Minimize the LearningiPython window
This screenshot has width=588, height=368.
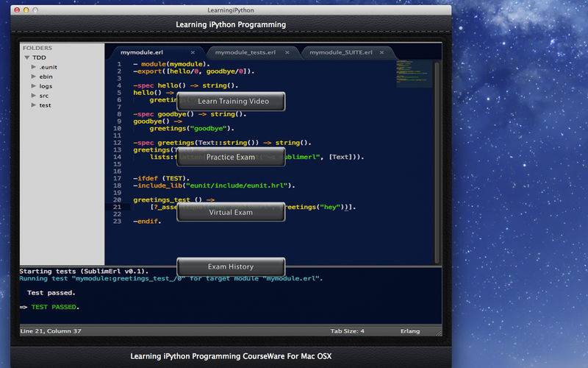[26, 10]
